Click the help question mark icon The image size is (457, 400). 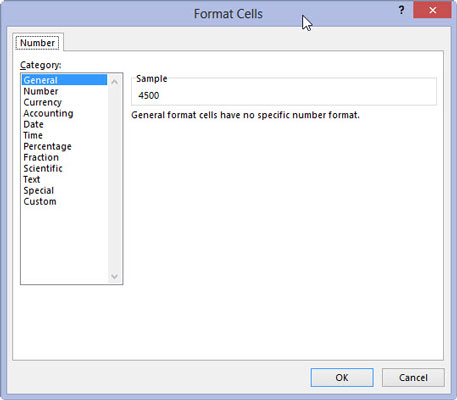[x=401, y=10]
